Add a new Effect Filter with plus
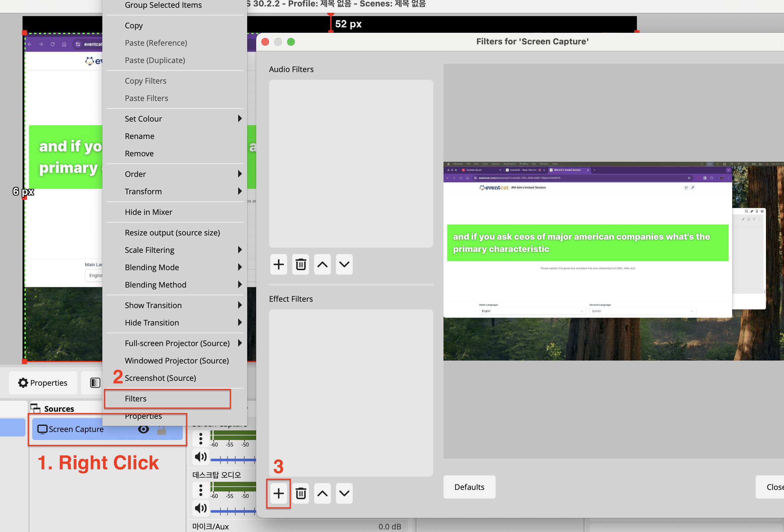 coord(278,494)
